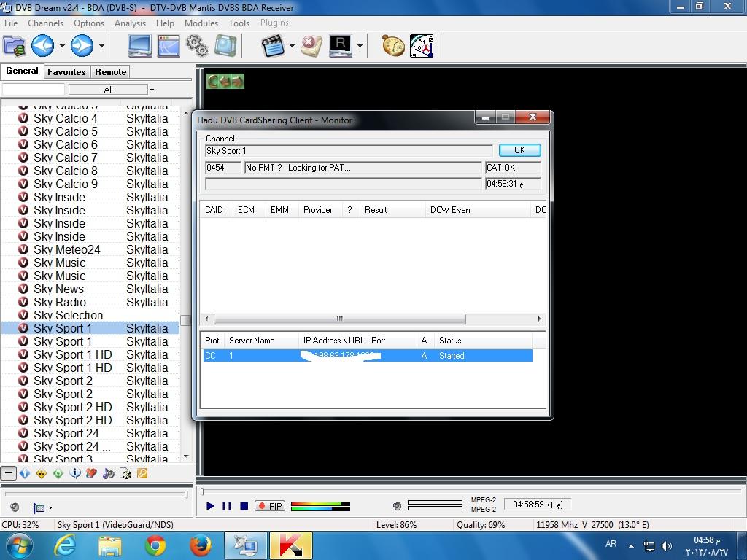The image size is (747, 560).
Task: Click the blue diamond up-arrow icon
Action: click(x=25, y=473)
